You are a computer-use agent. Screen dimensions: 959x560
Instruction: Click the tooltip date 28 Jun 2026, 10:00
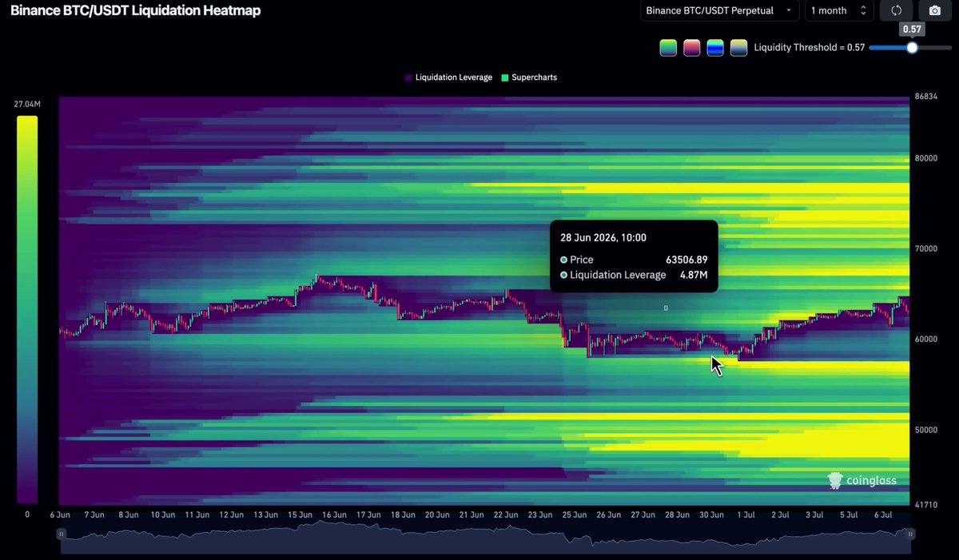tap(603, 237)
